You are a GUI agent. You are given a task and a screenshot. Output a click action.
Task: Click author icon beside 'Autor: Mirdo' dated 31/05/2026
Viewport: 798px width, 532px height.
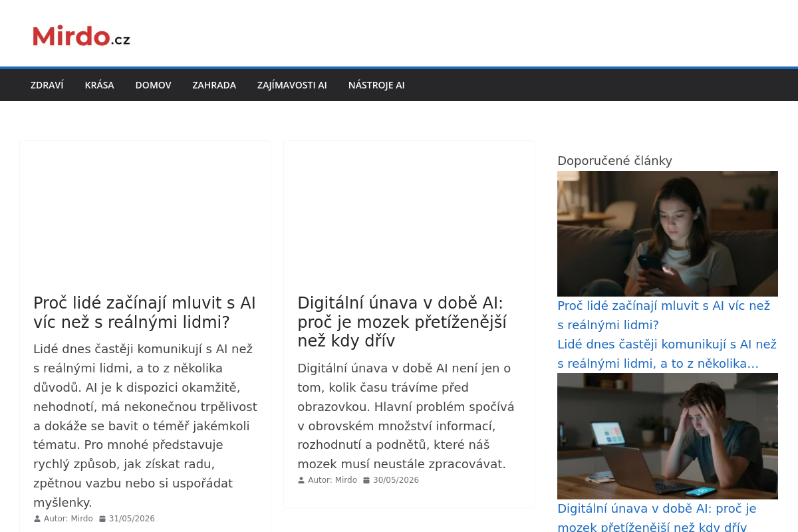(37, 519)
